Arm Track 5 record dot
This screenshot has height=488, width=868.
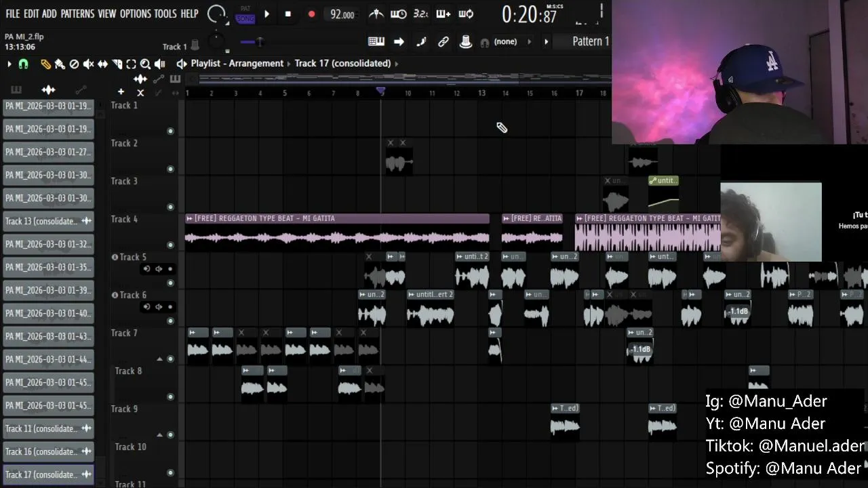pyautogui.click(x=170, y=269)
